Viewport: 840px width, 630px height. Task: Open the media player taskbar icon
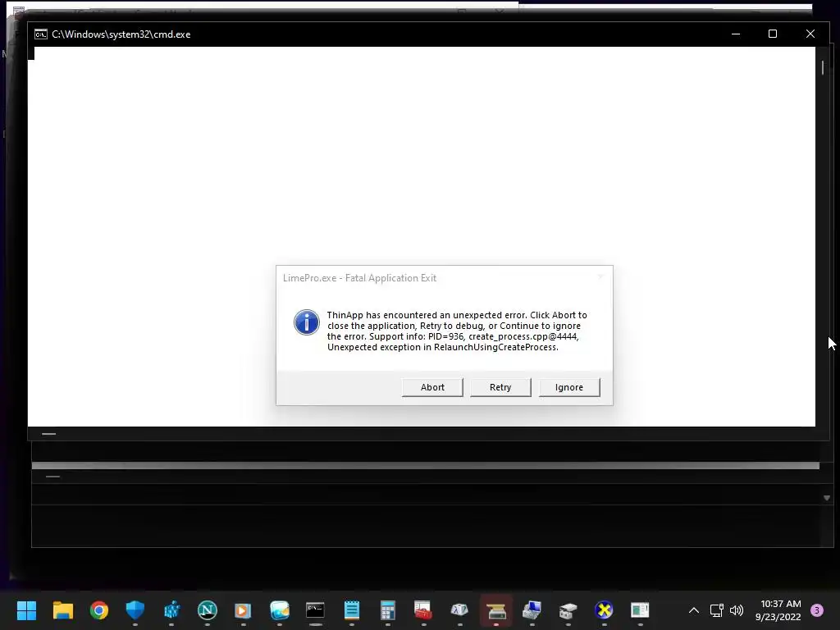click(243, 610)
